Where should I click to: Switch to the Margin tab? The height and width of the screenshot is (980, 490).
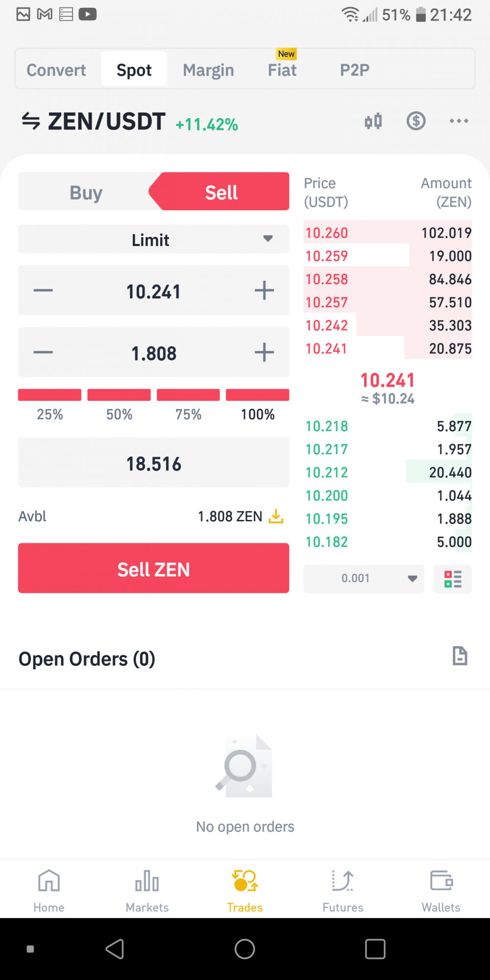(208, 70)
